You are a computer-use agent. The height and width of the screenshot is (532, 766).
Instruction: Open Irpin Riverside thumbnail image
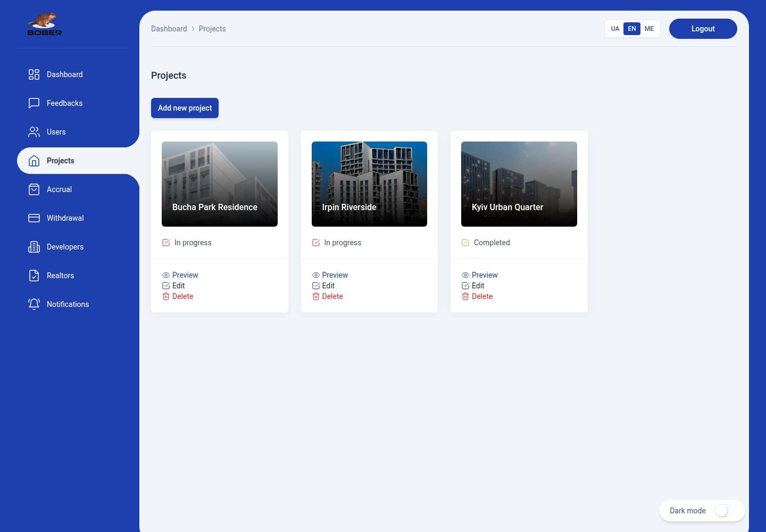(x=369, y=184)
